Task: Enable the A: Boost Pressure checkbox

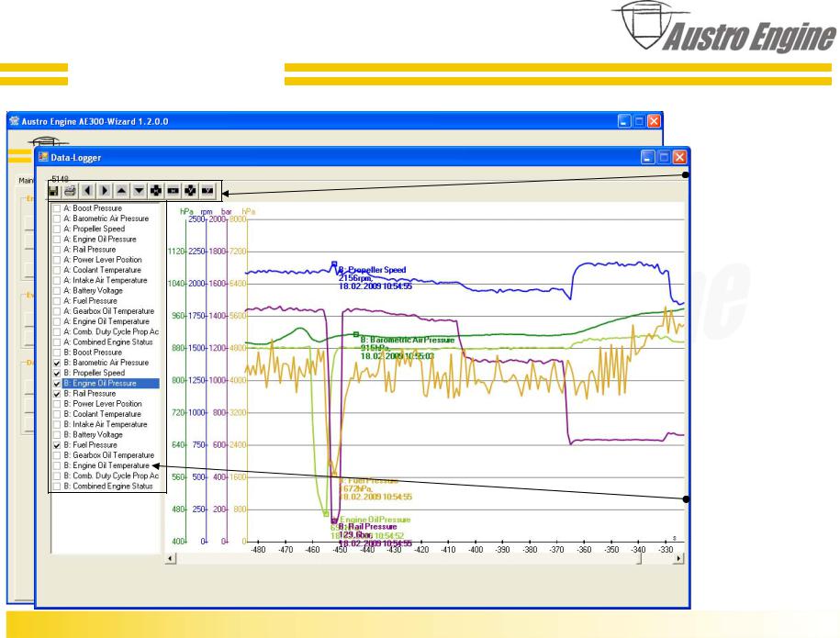Action: click(57, 208)
